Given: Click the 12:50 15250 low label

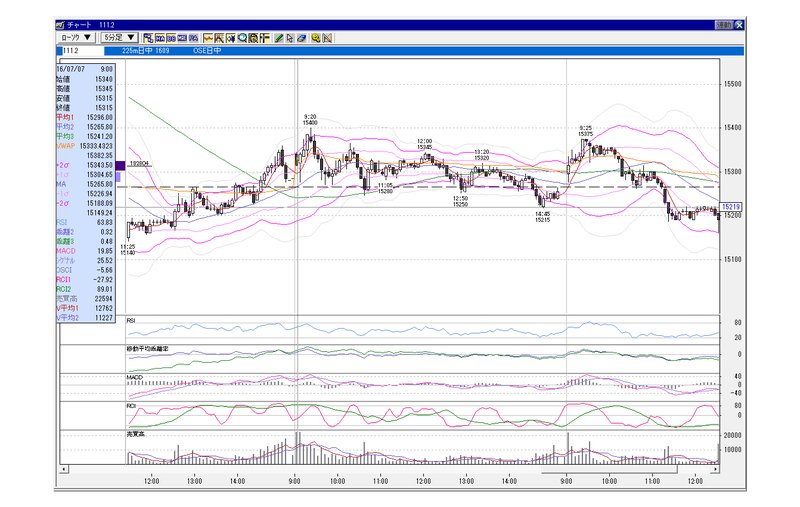Looking at the screenshot, I should tap(460, 201).
